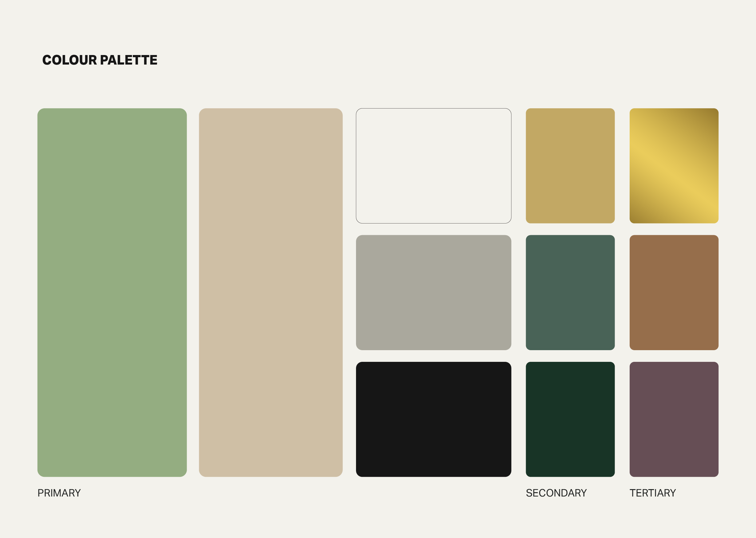Viewport: 756px width, 538px height.
Task: Select the dark forest green swatch
Action: pos(570,419)
